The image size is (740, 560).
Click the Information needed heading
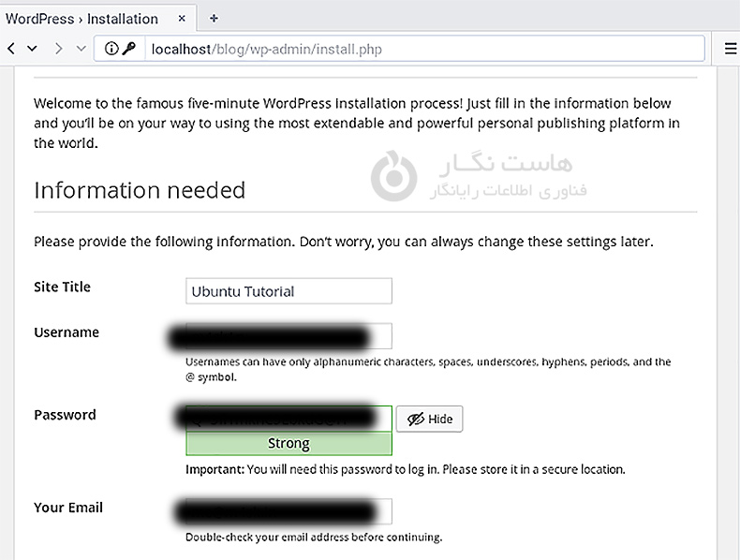point(140,190)
